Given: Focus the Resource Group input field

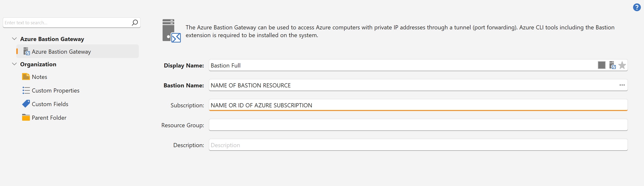Looking at the screenshot, I should [x=418, y=125].
